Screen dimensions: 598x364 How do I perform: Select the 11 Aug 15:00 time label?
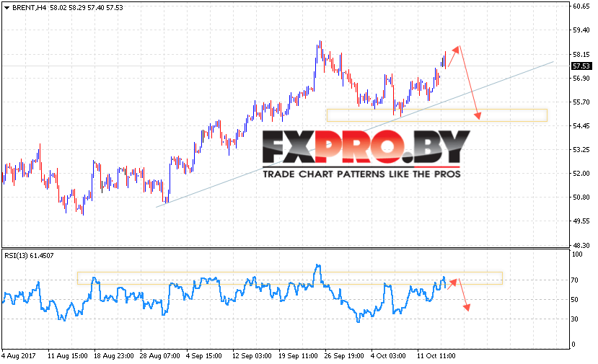(68, 356)
